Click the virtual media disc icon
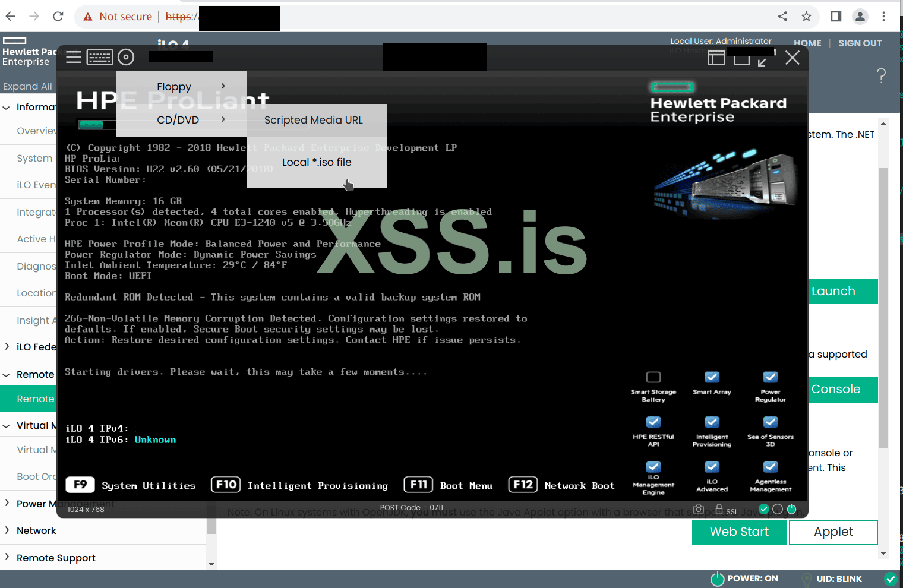Image resolution: width=903 pixels, height=588 pixels. (x=125, y=57)
